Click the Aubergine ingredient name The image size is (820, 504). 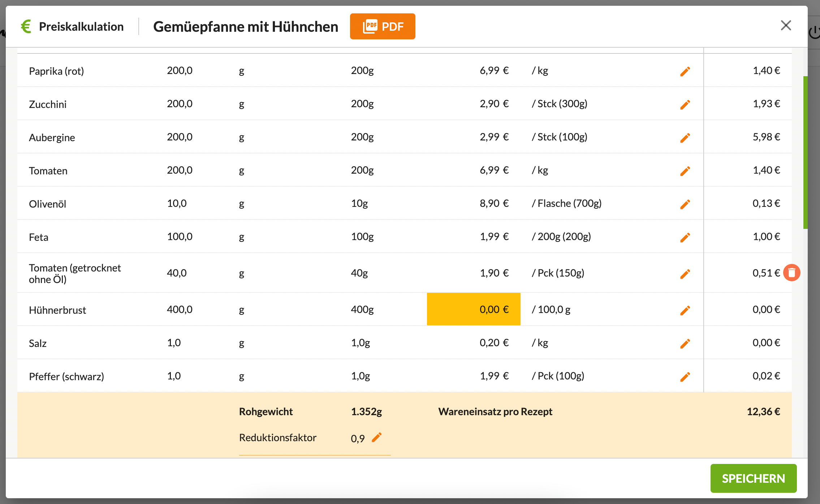coord(52,138)
